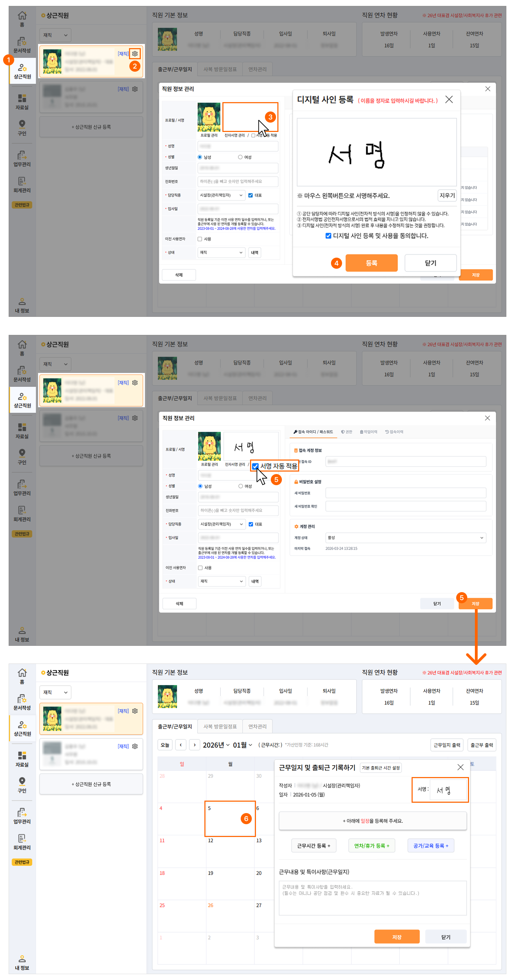
Task: Open 회계관리 icon in the undimmed bottom sidebar
Action: tap(22, 841)
